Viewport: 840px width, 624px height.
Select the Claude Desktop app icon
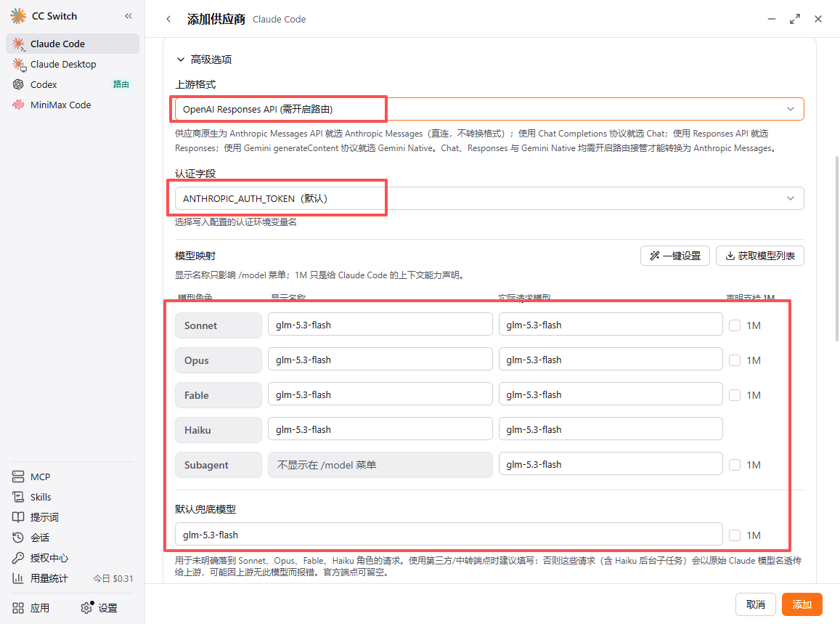[x=19, y=65]
